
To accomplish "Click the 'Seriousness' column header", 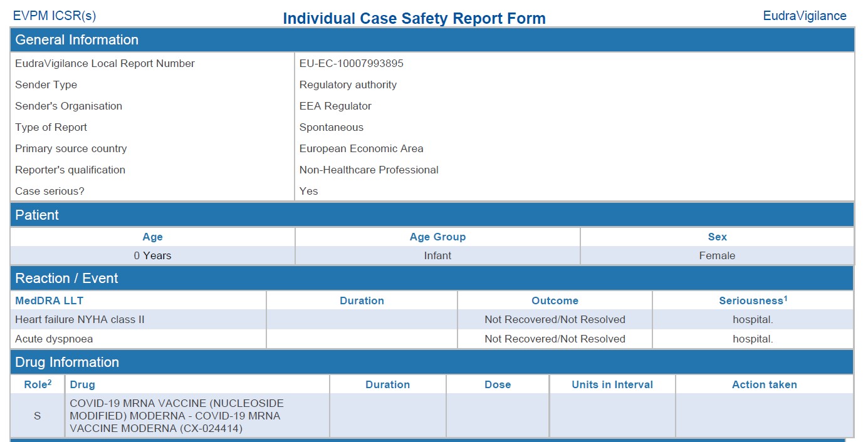I will [753, 301].
